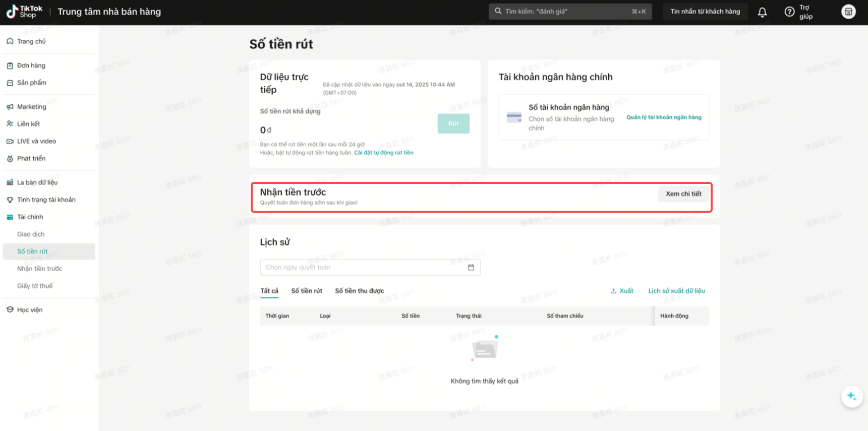The image size is (868, 431).
Task: Go to Giao dịch submenu item
Action: (x=31, y=234)
